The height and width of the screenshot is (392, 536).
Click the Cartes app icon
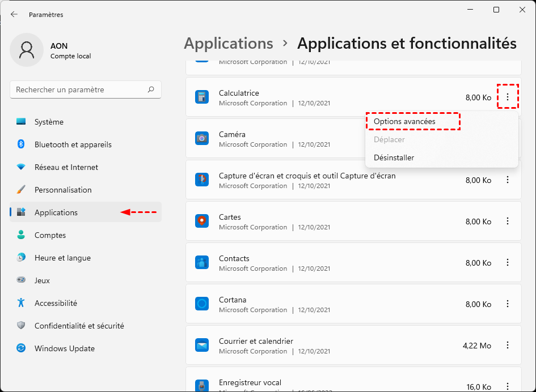tap(201, 221)
